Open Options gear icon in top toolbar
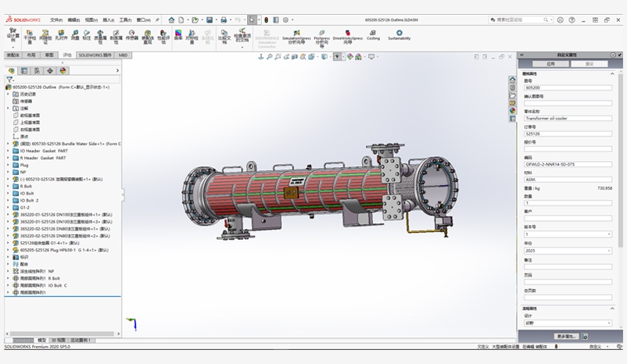This screenshot has width=627, height=364. tap(285, 20)
